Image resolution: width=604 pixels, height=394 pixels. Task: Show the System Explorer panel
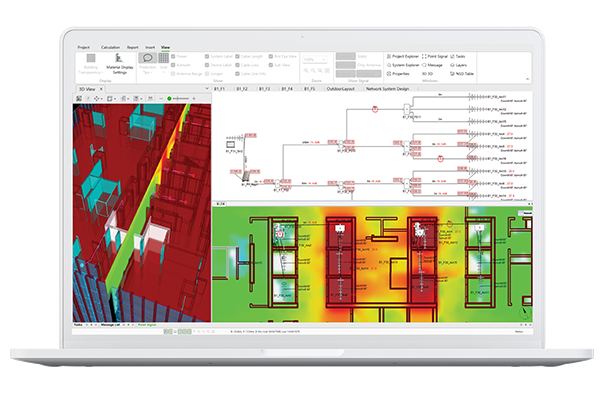[x=403, y=65]
